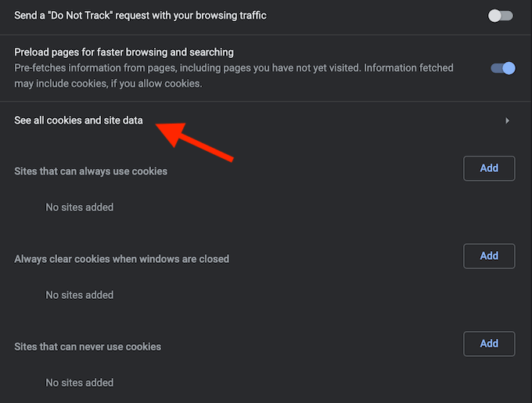The height and width of the screenshot is (403, 532).
Task: Enable the "Do Not Track" request toggle
Action: 501,16
